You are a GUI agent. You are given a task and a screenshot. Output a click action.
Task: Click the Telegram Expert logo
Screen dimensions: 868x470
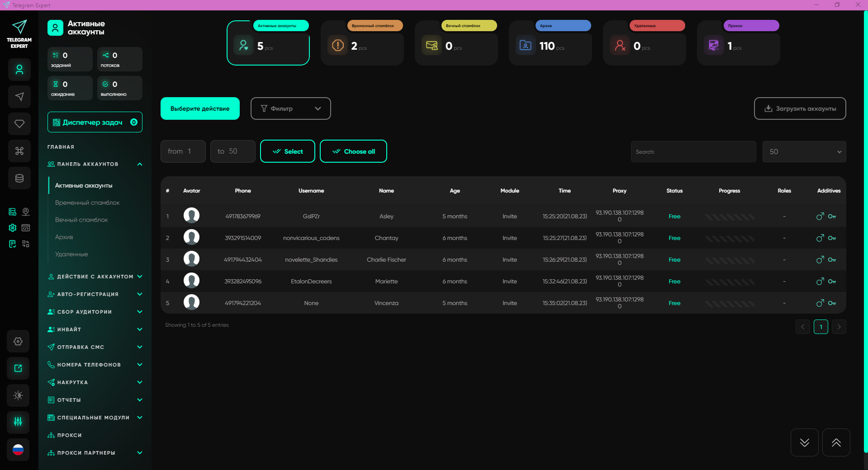pyautogui.click(x=19, y=34)
